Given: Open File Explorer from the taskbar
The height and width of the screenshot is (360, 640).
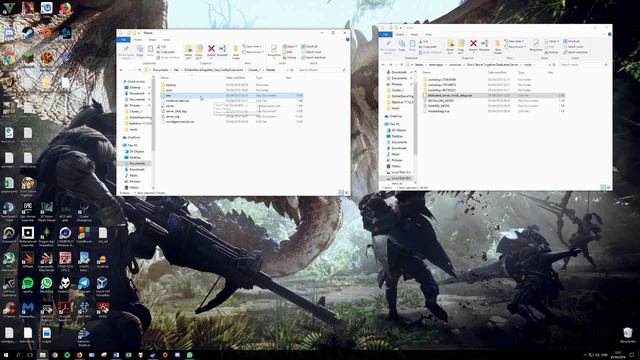Looking at the screenshot, I should (42, 355).
